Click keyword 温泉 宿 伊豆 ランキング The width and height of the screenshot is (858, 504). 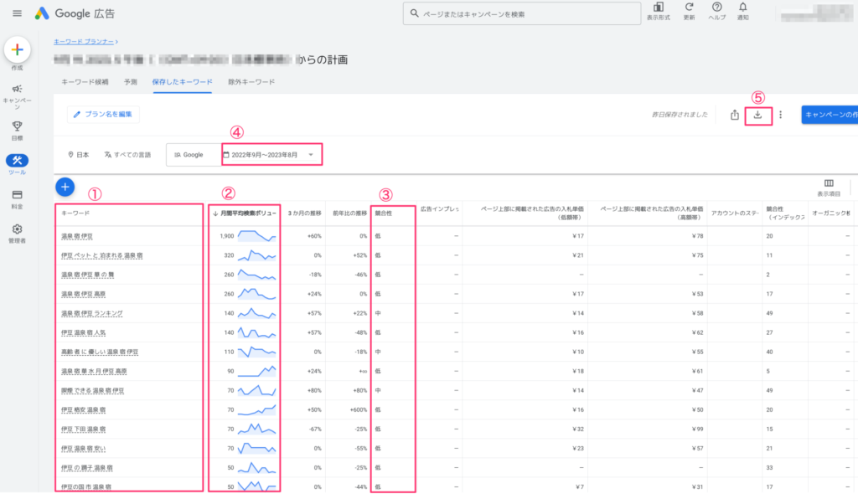click(x=92, y=313)
